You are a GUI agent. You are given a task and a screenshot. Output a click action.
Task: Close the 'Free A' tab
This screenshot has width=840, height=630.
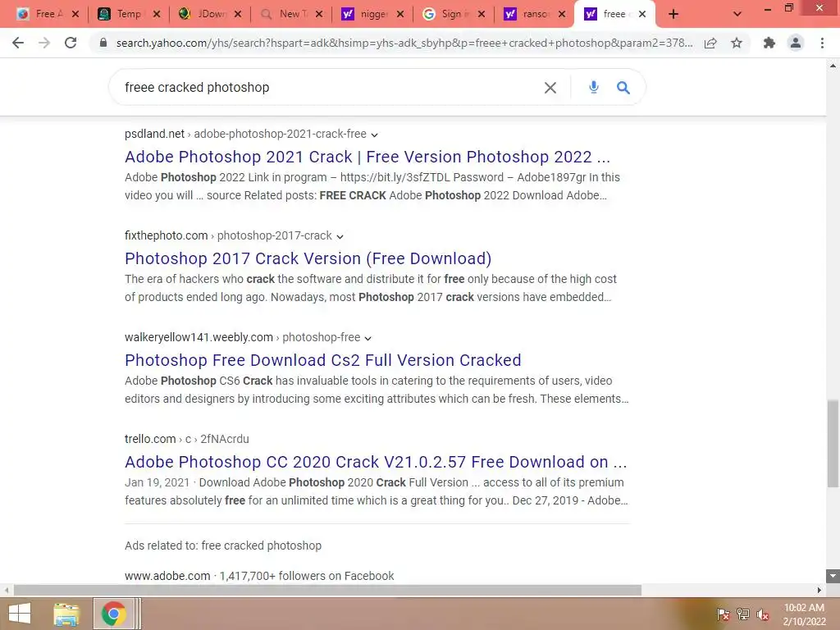pyautogui.click(x=75, y=14)
